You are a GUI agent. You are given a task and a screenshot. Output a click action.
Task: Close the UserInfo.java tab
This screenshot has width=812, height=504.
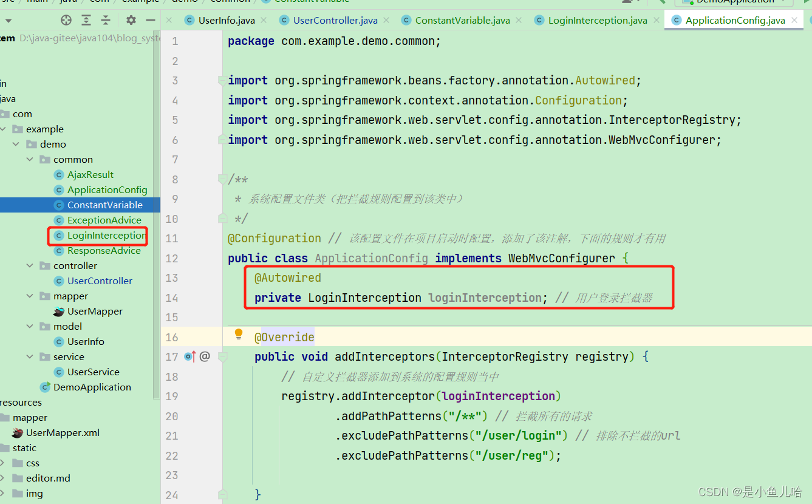pos(264,20)
